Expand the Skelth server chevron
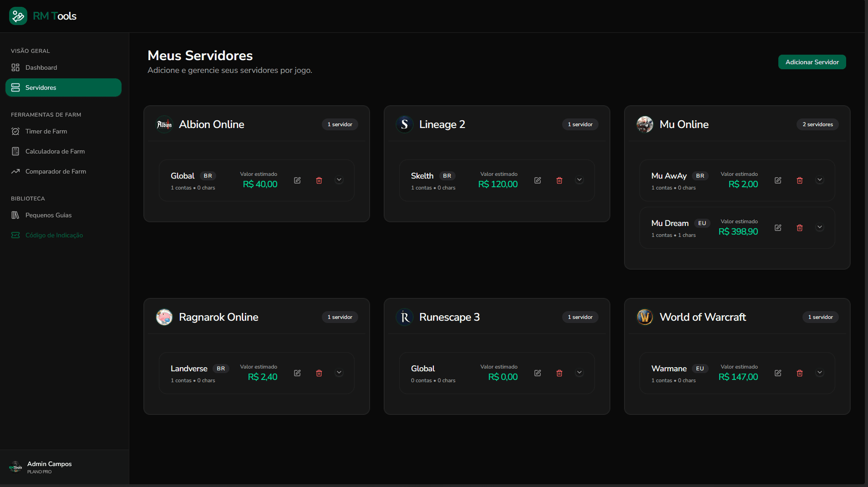 tap(579, 180)
